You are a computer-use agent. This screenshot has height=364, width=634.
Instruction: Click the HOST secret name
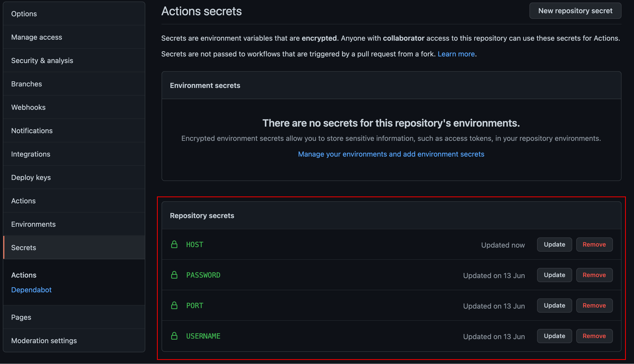195,245
